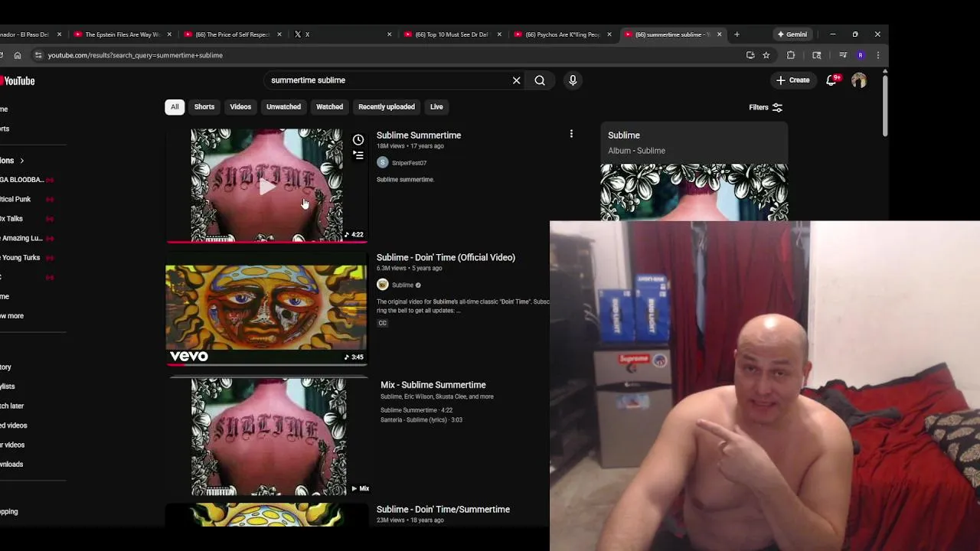Open a new browser tab with plus
The image size is (980, 551).
[737, 34]
